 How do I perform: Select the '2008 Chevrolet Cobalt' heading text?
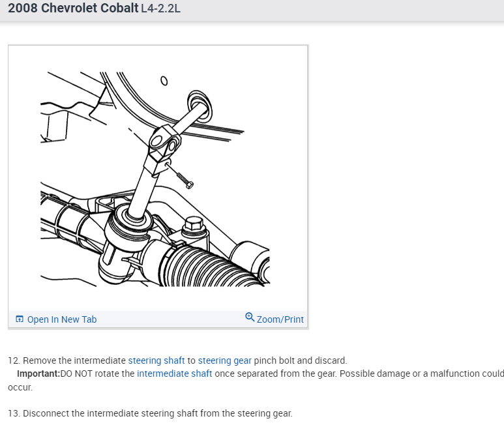[73, 8]
